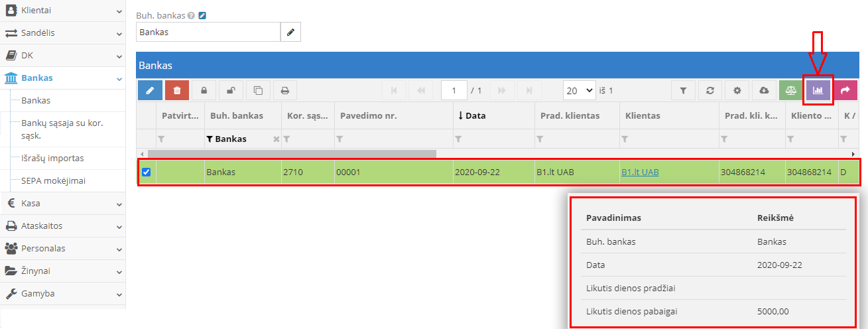
Task: Open Išrašų importas in the sidebar
Action: [52, 159]
